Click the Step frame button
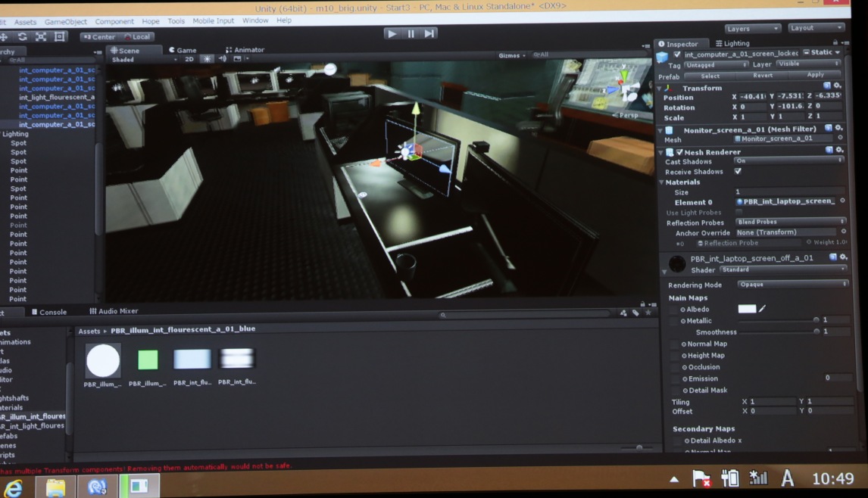Image resolution: width=868 pixels, height=498 pixels. pyautogui.click(x=429, y=33)
